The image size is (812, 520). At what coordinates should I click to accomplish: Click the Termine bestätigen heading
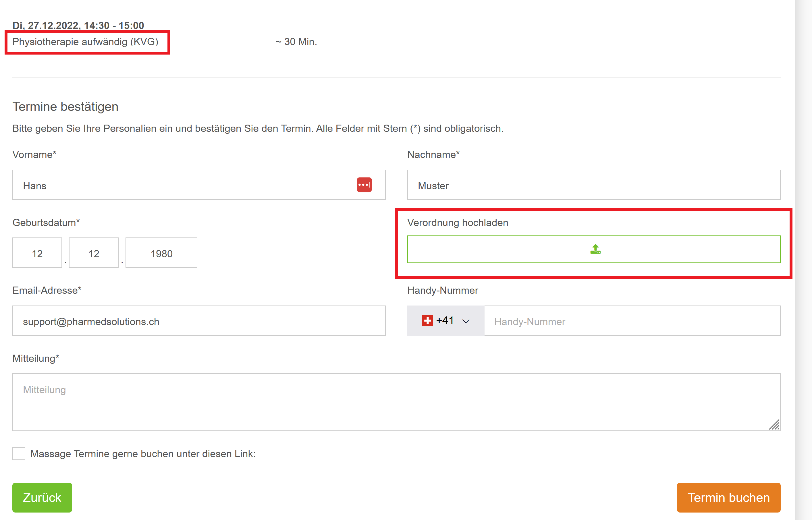(65, 106)
